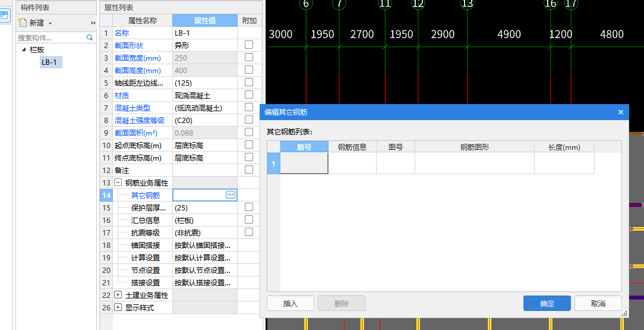Click the 图号 column header
Image resolution: width=644 pixels, height=330 pixels.
click(x=396, y=147)
